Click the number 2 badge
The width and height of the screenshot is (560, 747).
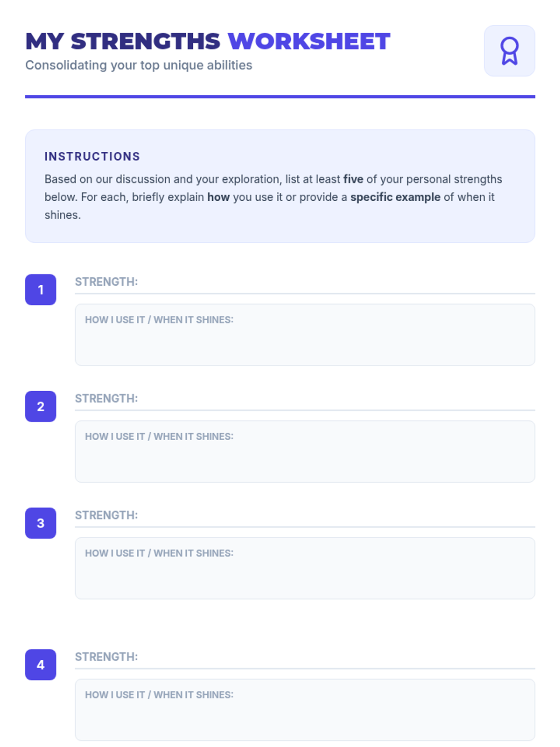click(x=41, y=406)
